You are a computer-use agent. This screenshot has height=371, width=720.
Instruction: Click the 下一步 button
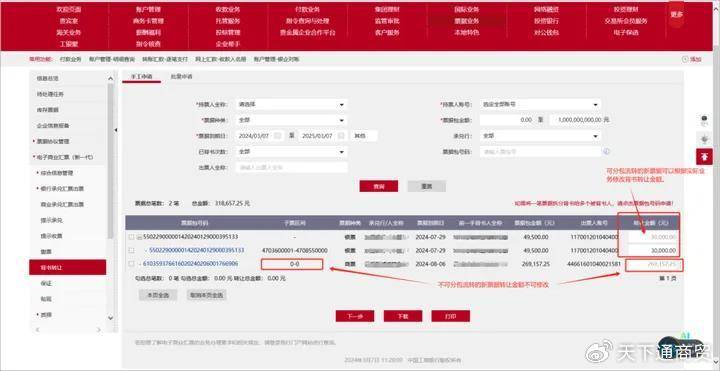(x=354, y=316)
